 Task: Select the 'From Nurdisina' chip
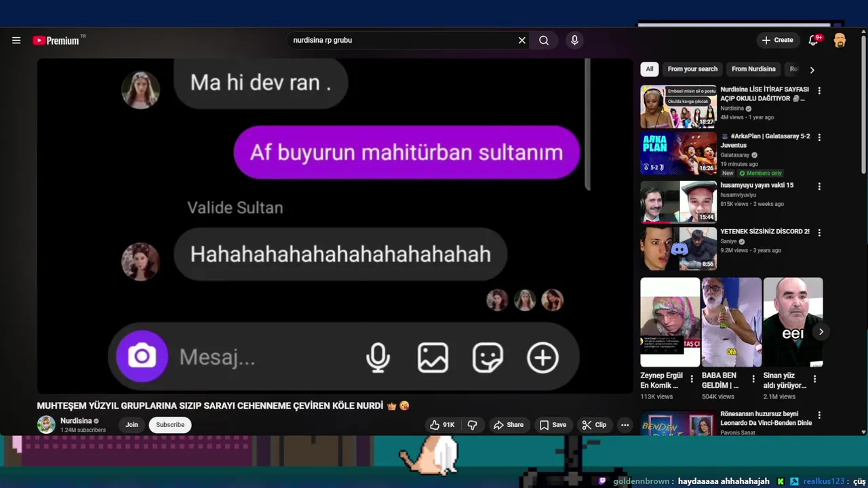[x=753, y=69]
